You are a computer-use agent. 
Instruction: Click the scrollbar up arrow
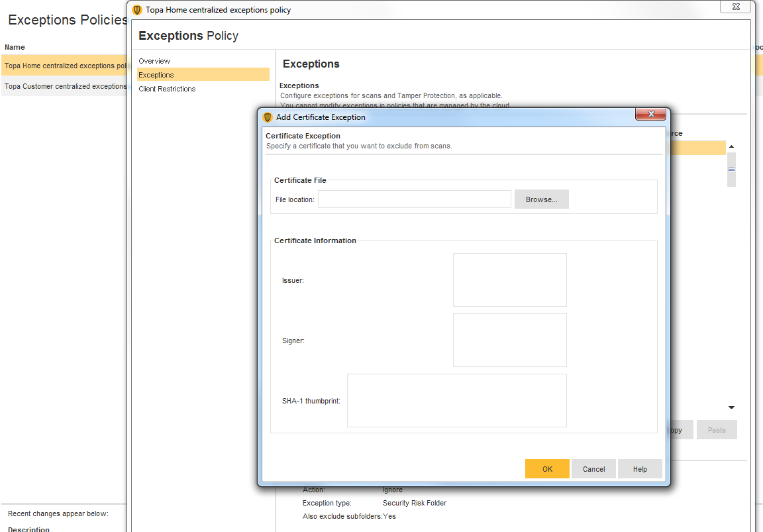731,146
